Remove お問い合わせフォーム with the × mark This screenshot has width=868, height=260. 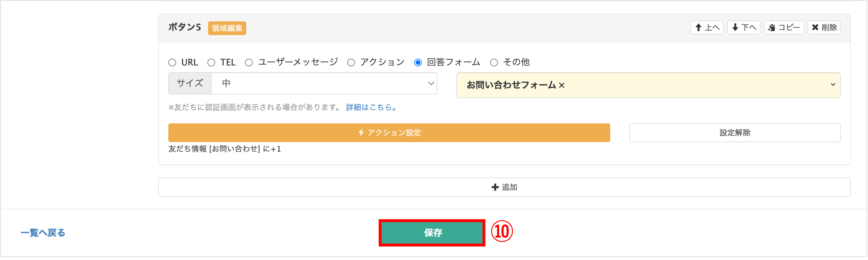pos(562,85)
